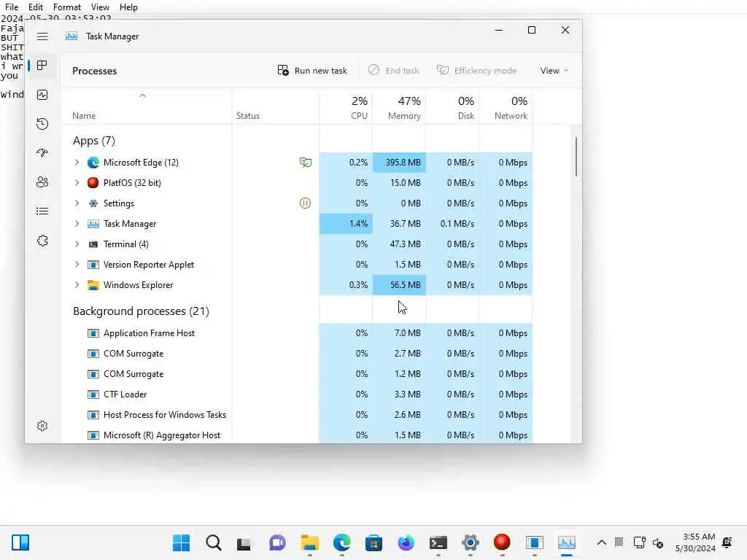Open the Edit menu in Notepad
Viewport: 747px width, 560px height.
pos(35,7)
